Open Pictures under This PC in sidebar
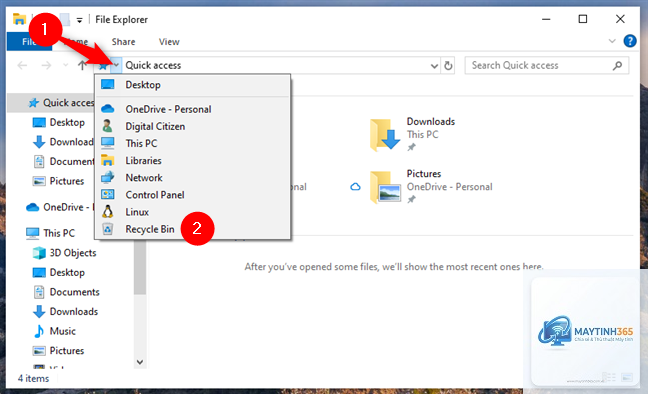This screenshot has width=648, height=394. (67, 351)
